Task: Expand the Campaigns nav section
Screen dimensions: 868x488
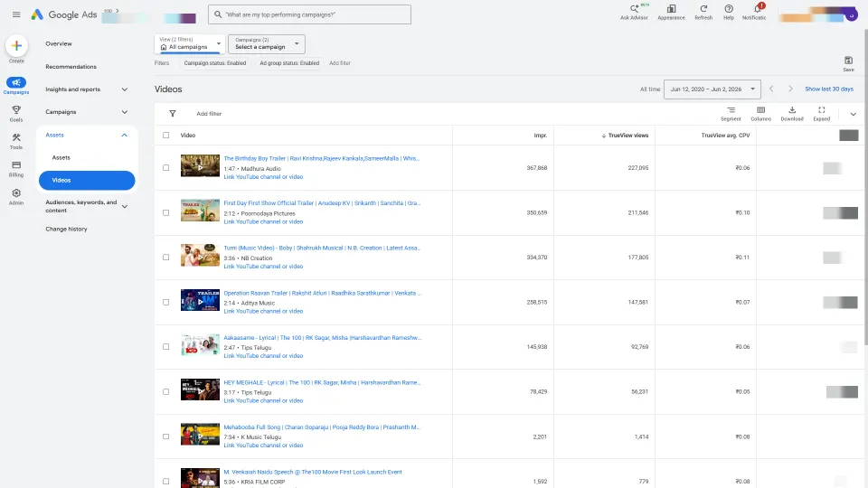Action: click(x=125, y=112)
